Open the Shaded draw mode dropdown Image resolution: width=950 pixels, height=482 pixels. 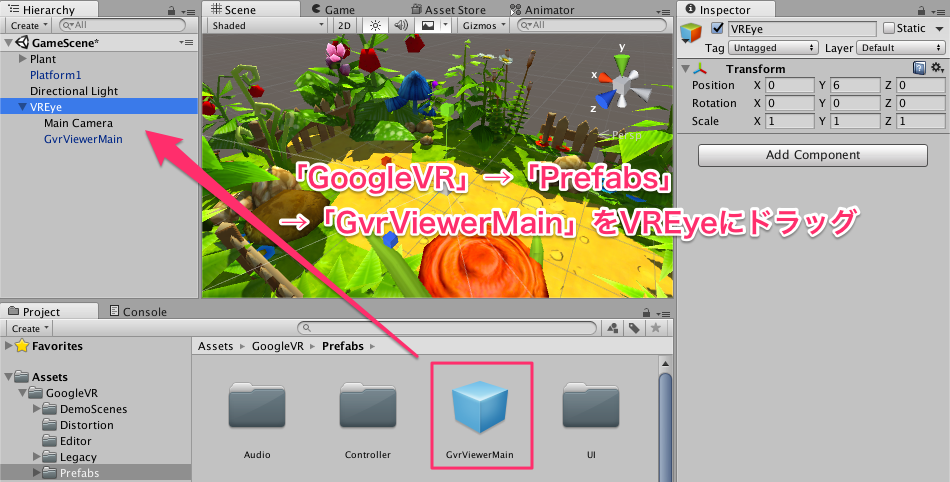pyautogui.click(x=267, y=25)
